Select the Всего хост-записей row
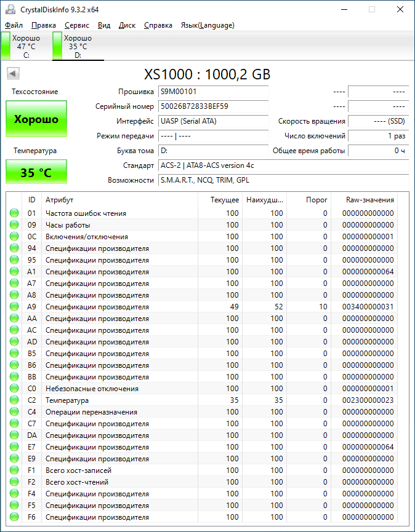This screenshot has height=532, width=415. tap(202, 470)
